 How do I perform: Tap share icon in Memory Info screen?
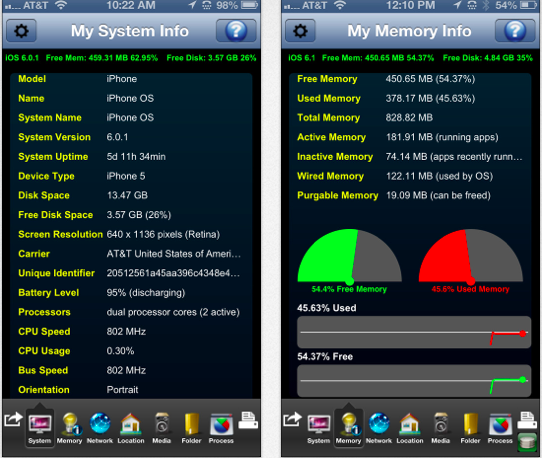click(x=292, y=420)
